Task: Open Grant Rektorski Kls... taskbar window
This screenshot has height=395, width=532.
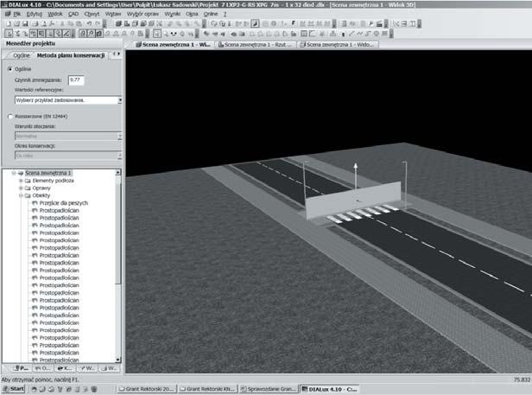Action: 207,389
